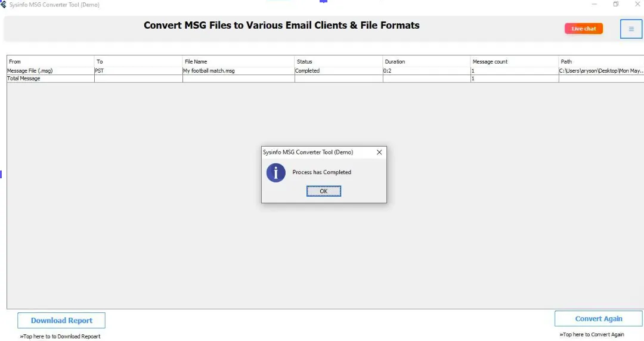Select the Message count column header

(515, 61)
